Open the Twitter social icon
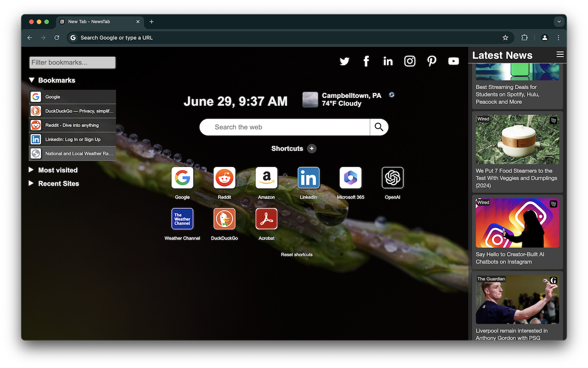This screenshot has width=588, height=368. pyautogui.click(x=345, y=61)
